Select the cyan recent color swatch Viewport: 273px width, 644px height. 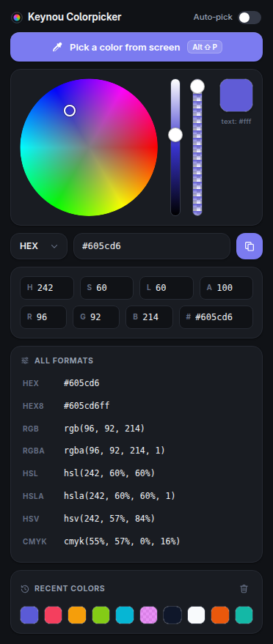(125, 615)
